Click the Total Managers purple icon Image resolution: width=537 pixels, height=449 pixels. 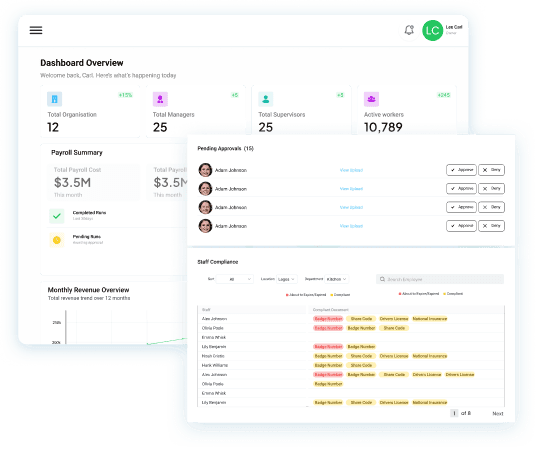160,99
